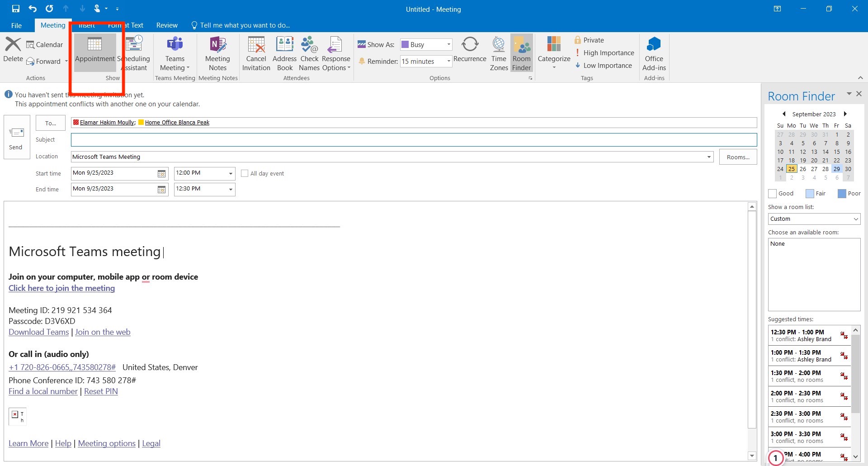Cancel the meeting invitation
This screenshot has width=868, height=466.
[x=256, y=53]
